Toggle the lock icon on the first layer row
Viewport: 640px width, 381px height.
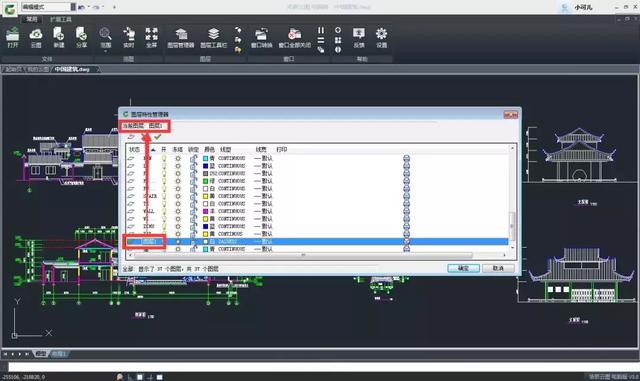coord(193,158)
